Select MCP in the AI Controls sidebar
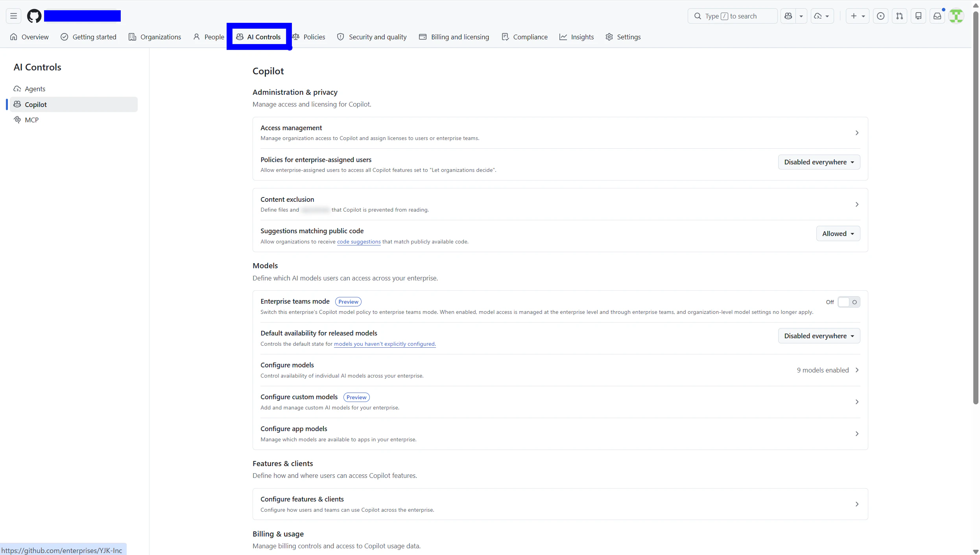Viewport: 980px width, 555px height. (x=74, y=120)
